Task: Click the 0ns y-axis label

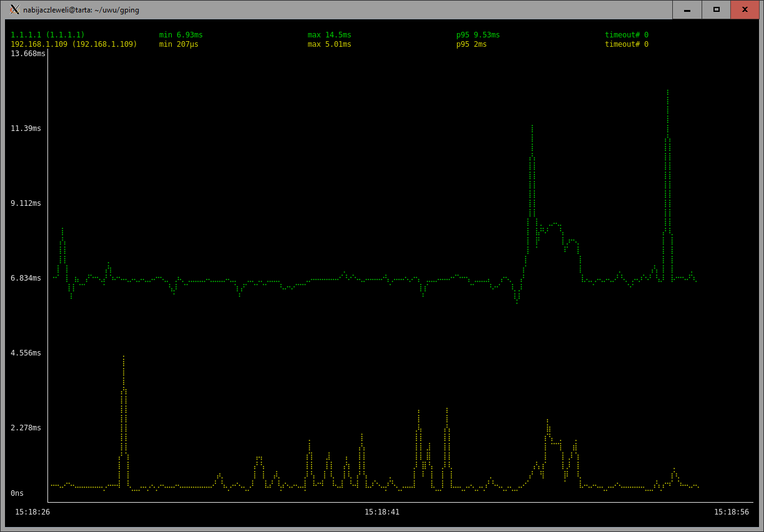Action: (x=17, y=493)
